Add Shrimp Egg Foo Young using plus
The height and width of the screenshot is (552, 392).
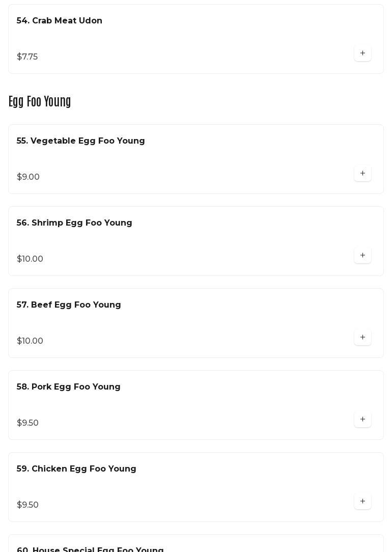(x=362, y=255)
